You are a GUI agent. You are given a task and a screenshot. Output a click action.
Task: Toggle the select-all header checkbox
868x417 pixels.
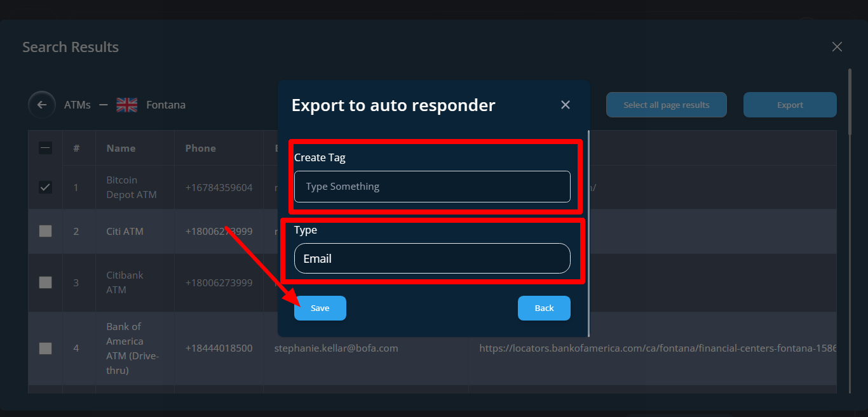point(45,148)
